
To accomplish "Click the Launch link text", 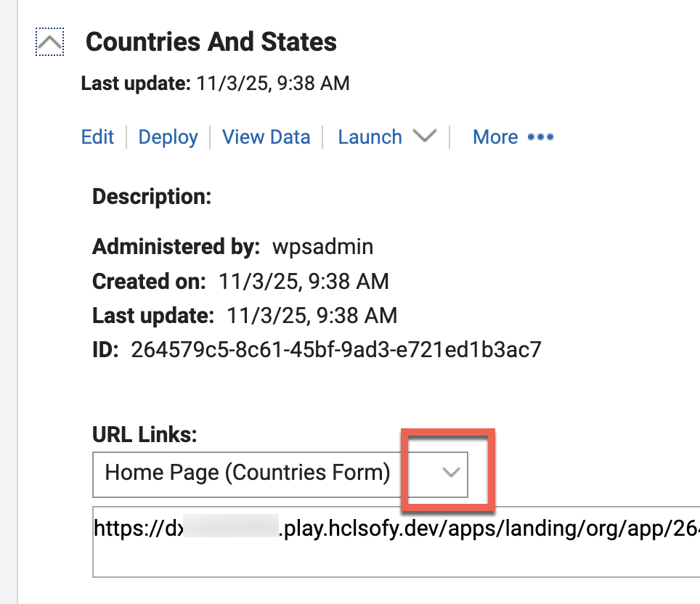I will coord(370,137).
